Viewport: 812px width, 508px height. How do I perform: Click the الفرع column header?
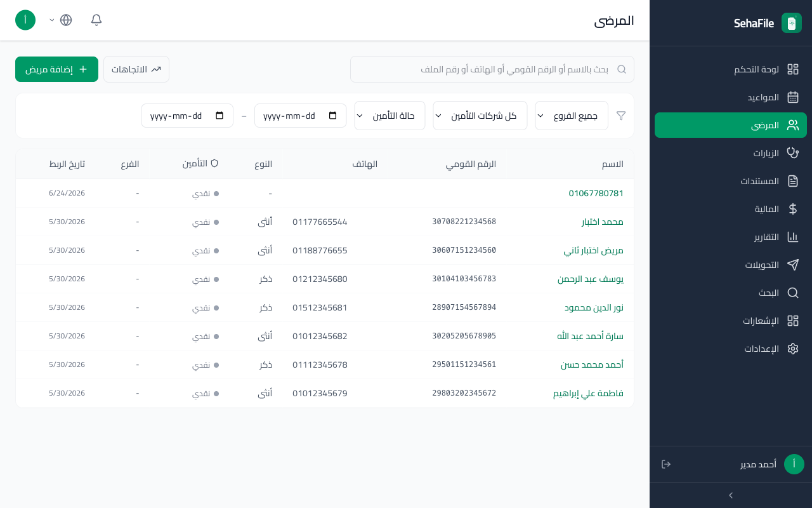[130, 164]
